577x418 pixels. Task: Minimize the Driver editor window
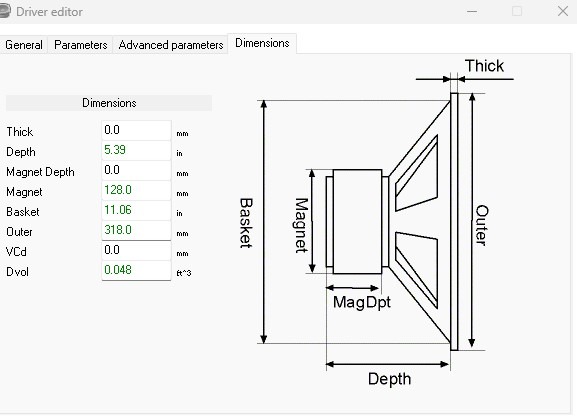[x=472, y=11]
